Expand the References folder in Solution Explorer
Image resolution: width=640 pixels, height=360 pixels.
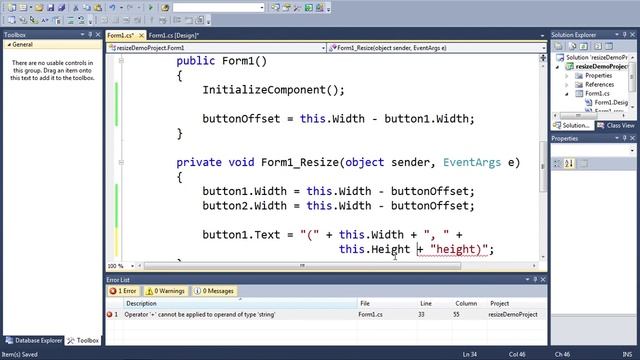567,85
